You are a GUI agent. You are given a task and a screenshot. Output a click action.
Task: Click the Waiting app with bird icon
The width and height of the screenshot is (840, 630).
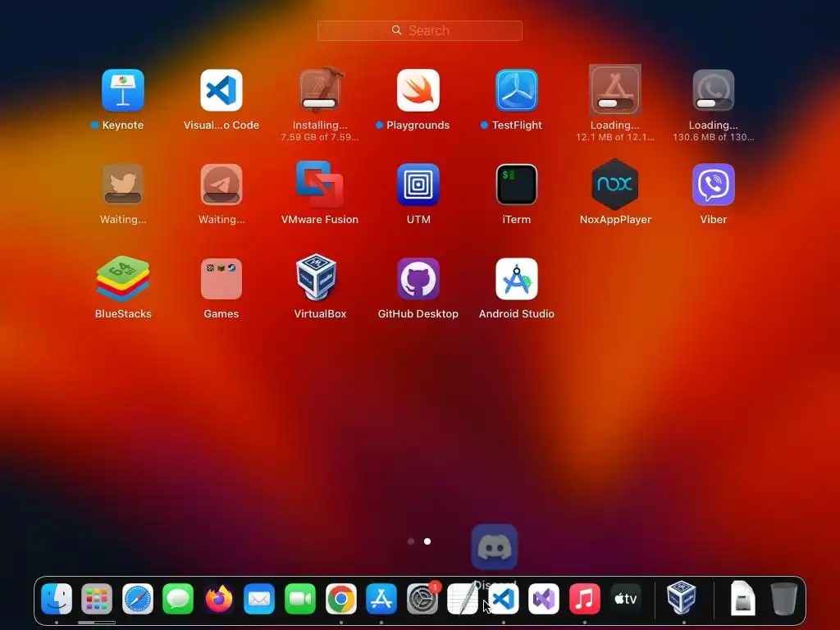[123, 185]
